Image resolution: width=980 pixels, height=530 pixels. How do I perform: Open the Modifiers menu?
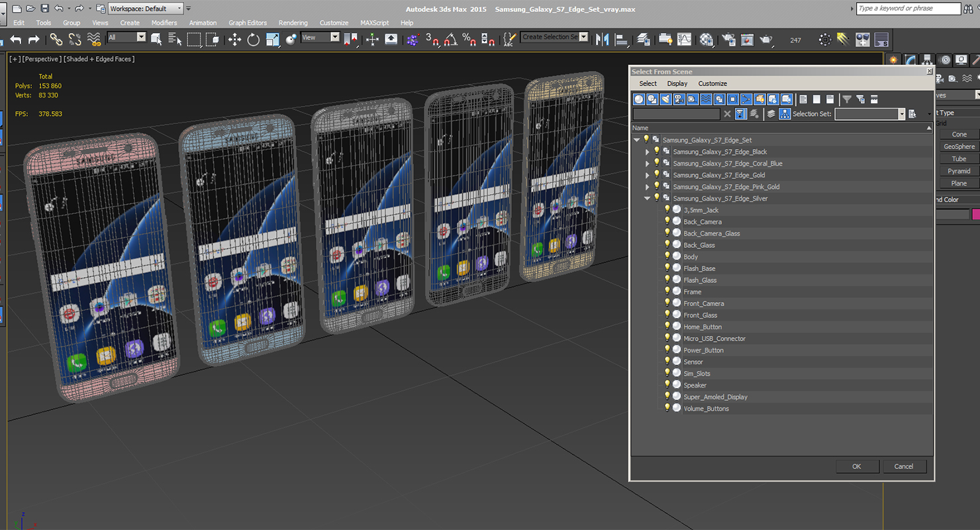pyautogui.click(x=164, y=23)
